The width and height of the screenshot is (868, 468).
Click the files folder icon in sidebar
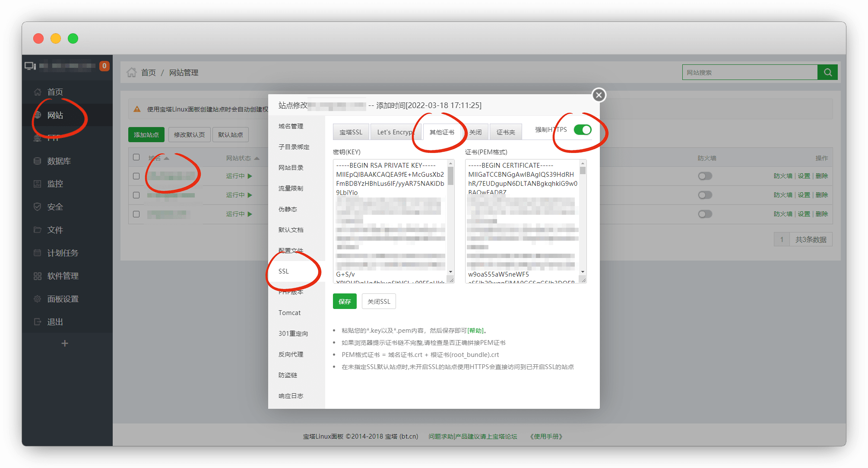pyautogui.click(x=38, y=230)
